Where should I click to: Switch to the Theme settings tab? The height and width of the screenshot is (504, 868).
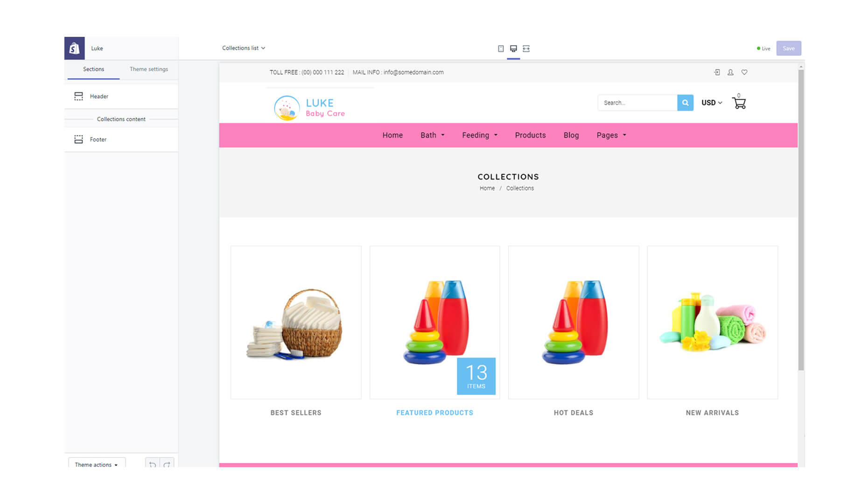[149, 69]
